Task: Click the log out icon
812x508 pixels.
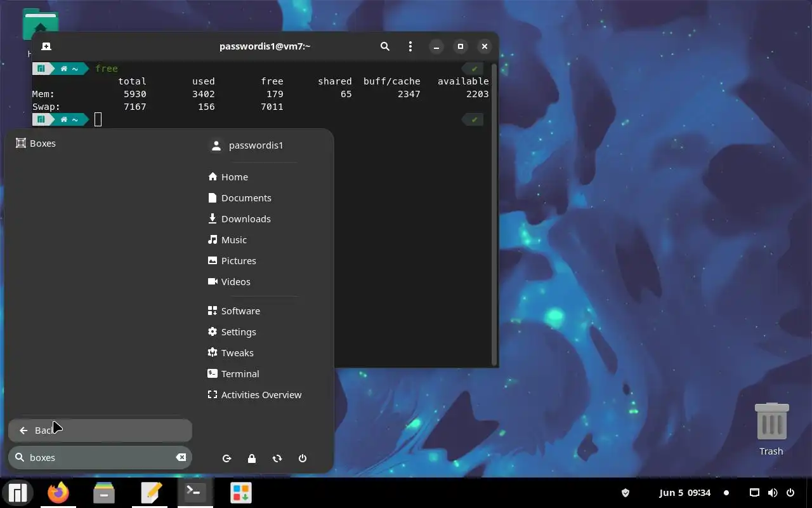Action: (226, 458)
